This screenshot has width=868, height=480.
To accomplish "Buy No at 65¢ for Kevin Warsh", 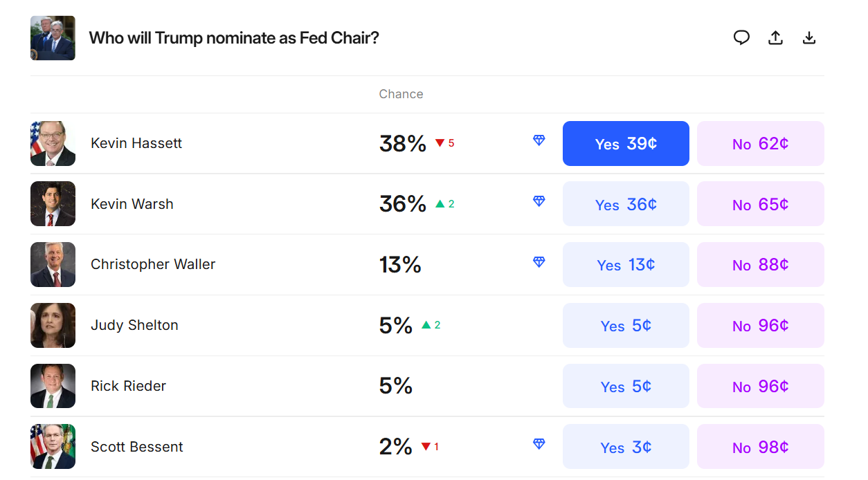I will click(x=760, y=203).
